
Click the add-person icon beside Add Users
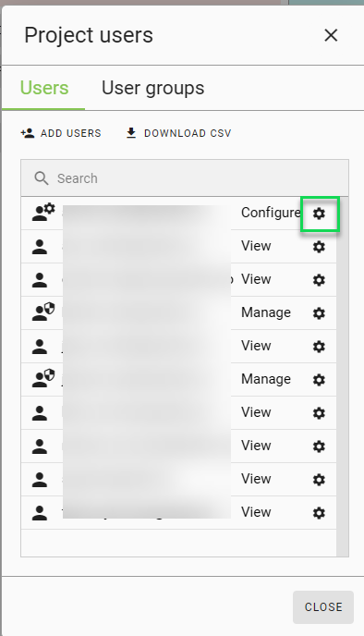pyautogui.click(x=28, y=133)
